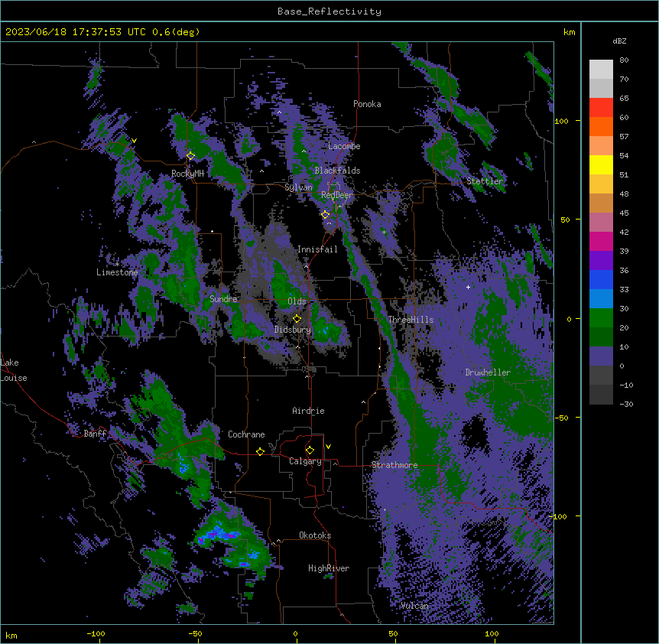
Task: Click the 100 tick on the vertical axis
Action: pos(561,121)
